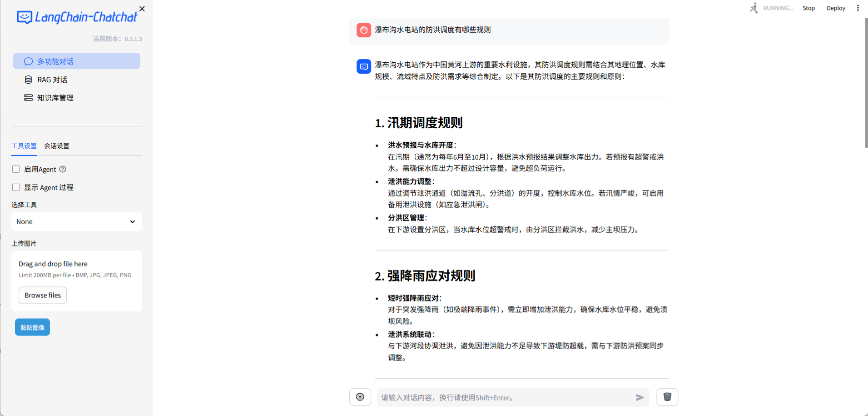This screenshot has width=868, height=416.
Task: Click the 选择工具 label
Action: pos(24,205)
